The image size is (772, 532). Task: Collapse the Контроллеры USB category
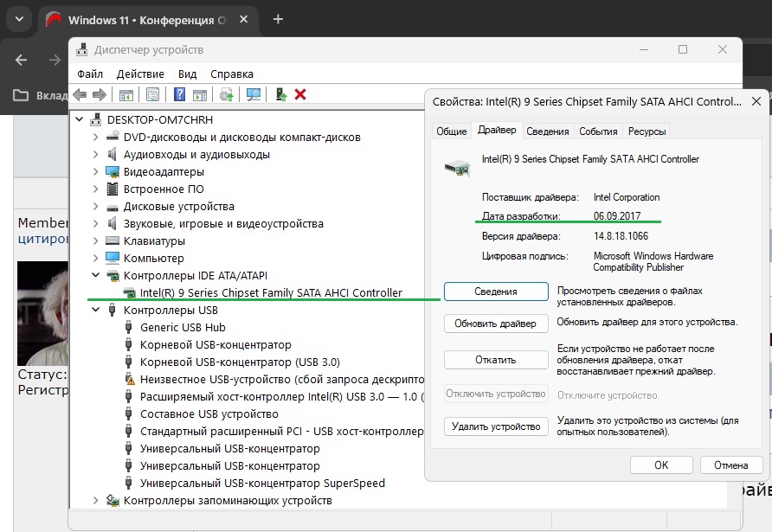[x=96, y=311]
